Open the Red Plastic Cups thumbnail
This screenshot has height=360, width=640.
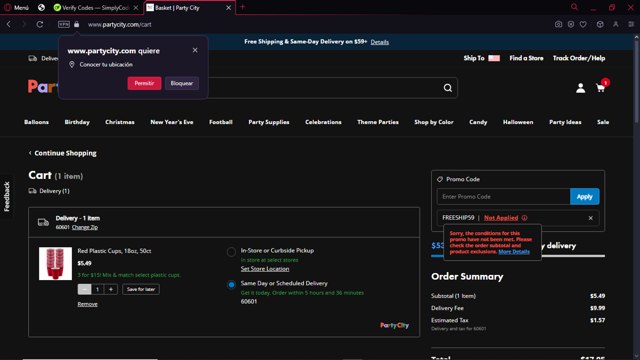[56, 263]
